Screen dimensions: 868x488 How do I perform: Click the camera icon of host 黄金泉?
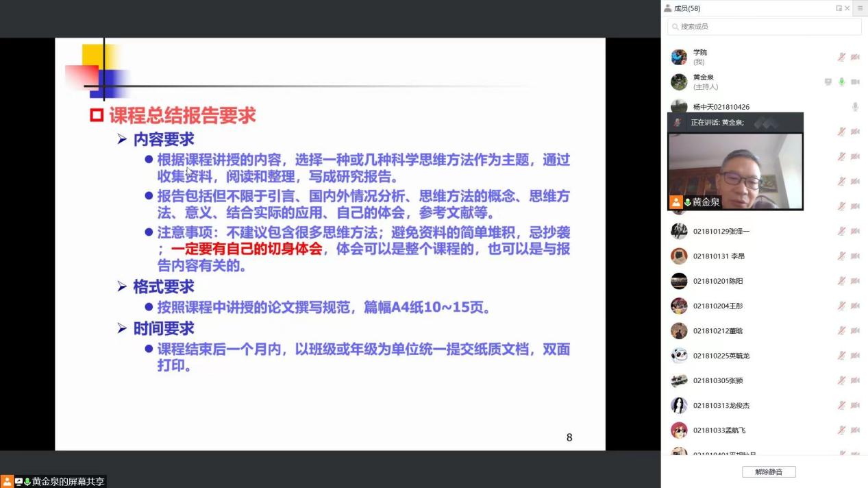coord(855,82)
